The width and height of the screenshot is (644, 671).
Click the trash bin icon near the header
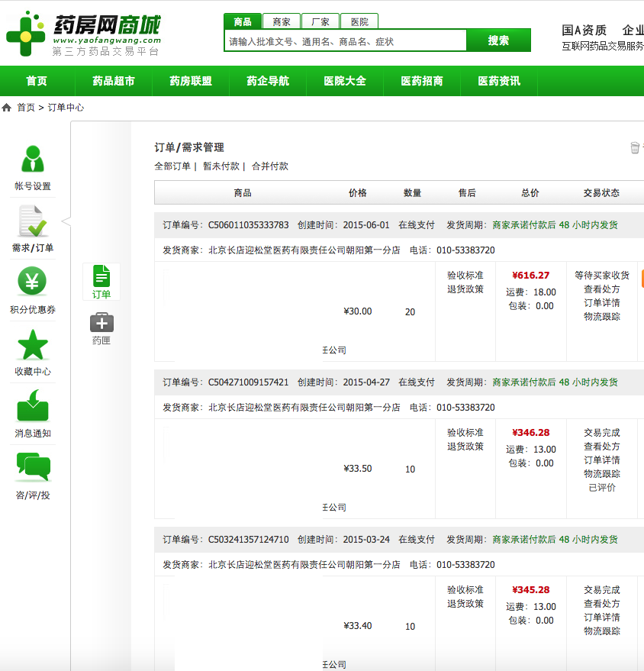(x=635, y=147)
